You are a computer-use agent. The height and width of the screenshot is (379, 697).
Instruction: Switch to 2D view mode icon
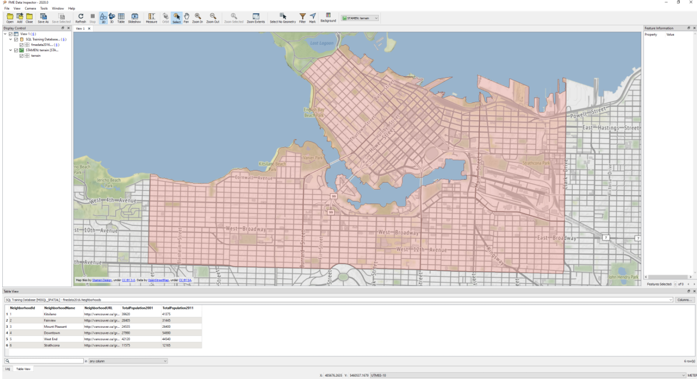103,18
